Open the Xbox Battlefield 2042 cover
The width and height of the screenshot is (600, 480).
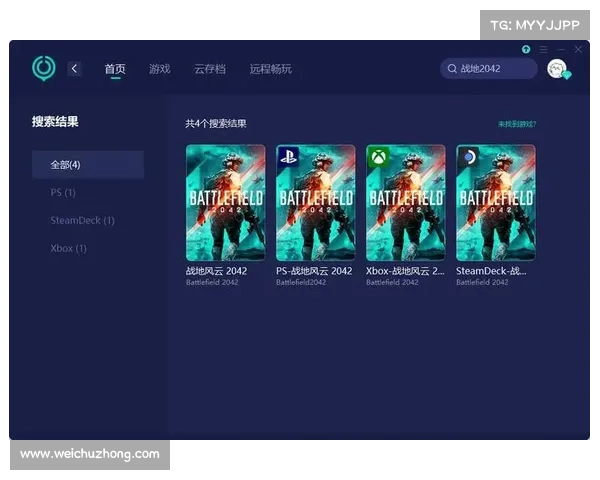click(x=406, y=203)
